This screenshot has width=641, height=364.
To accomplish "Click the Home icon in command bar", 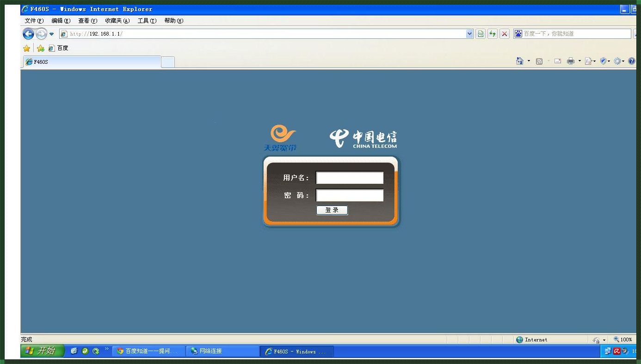I will tap(520, 61).
